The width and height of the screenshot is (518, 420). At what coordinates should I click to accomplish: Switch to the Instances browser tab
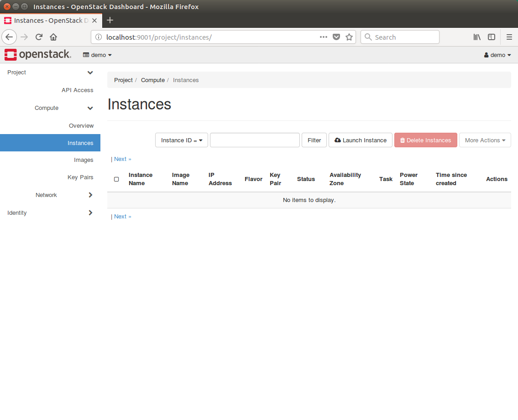(x=51, y=21)
